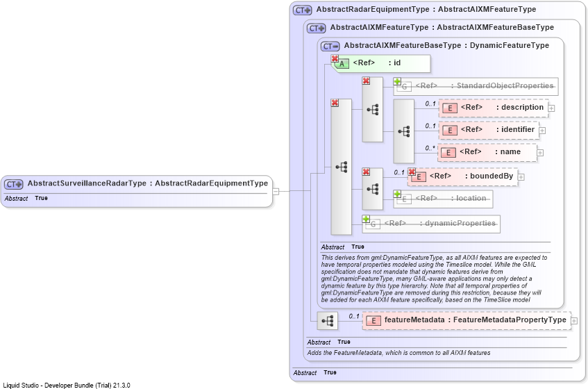The height and width of the screenshot is (389, 588).
Task: Click the green plus on location element
Action: coord(397,194)
